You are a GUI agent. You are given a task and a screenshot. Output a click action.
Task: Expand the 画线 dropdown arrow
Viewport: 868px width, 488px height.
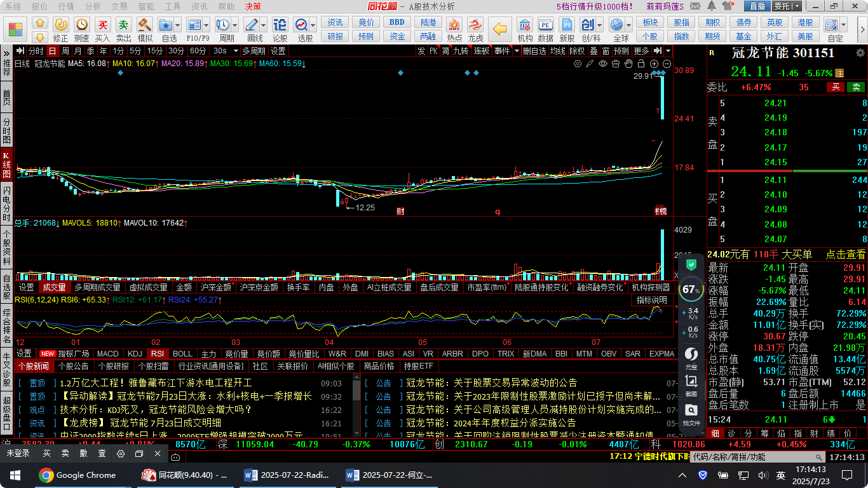tap(264, 25)
